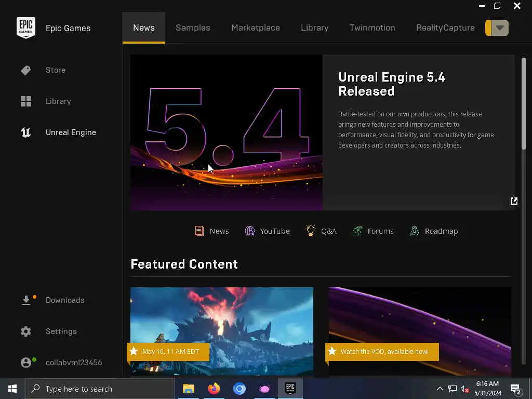Open Downloads label in the sidebar

65,300
